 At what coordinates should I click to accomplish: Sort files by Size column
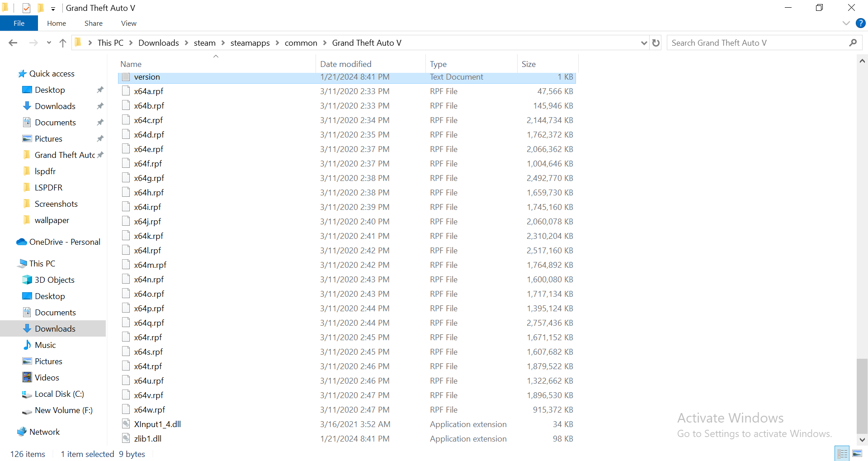tap(547, 64)
